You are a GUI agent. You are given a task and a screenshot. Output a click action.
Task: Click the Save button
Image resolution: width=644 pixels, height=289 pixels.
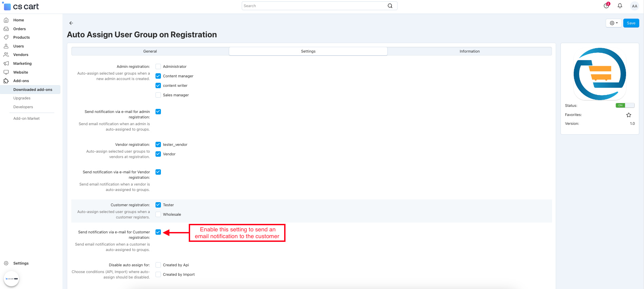[631, 23]
